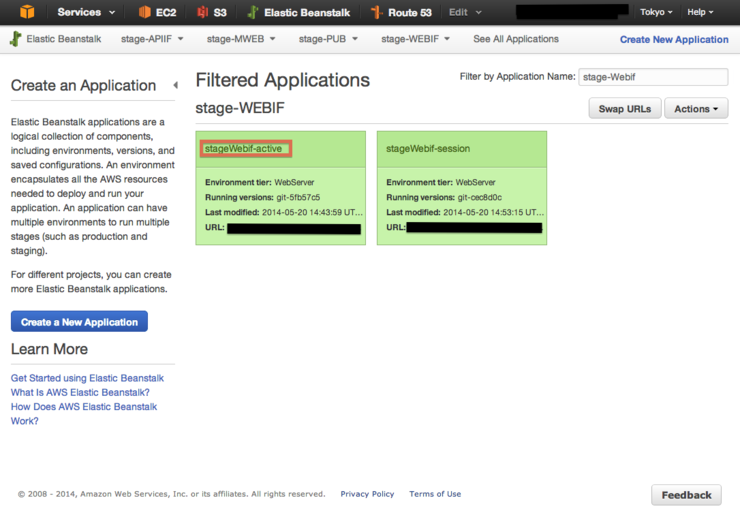Click See All Applications
The image size is (740, 515).
[x=516, y=39]
